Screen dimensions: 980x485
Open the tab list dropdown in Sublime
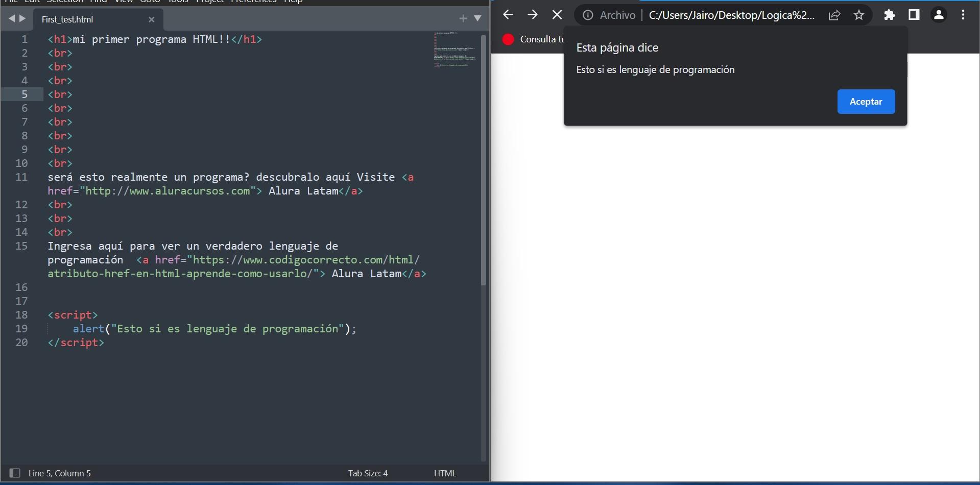click(x=477, y=18)
